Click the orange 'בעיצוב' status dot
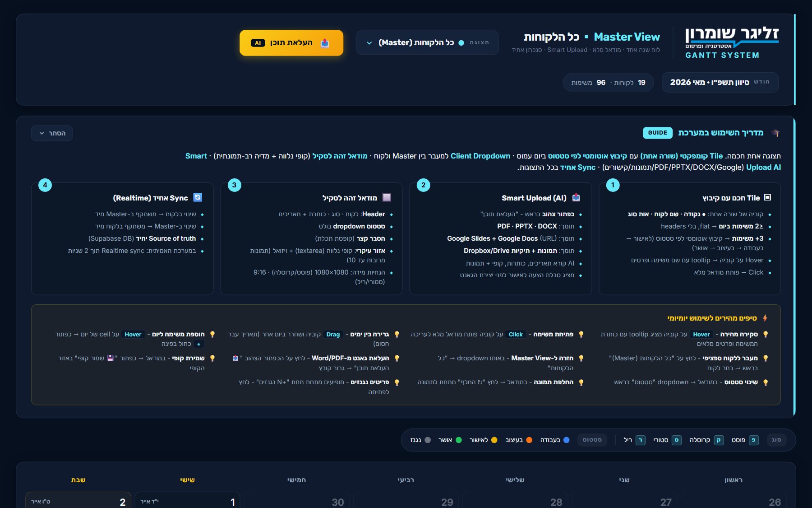 [529, 440]
